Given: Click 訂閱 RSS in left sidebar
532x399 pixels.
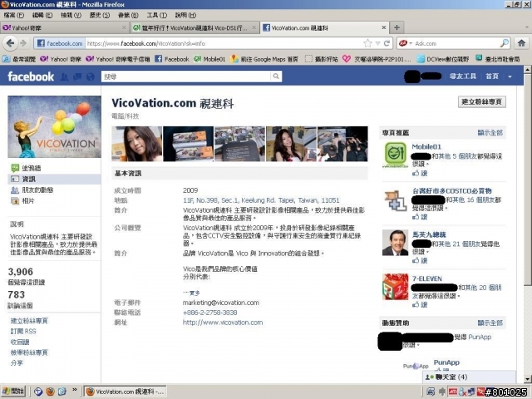Looking at the screenshot, I should [x=23, y=331].
